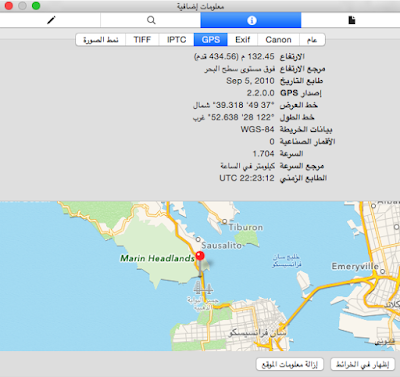Select the GPS tab
400x377 pixels.
(x=211, y=40)
